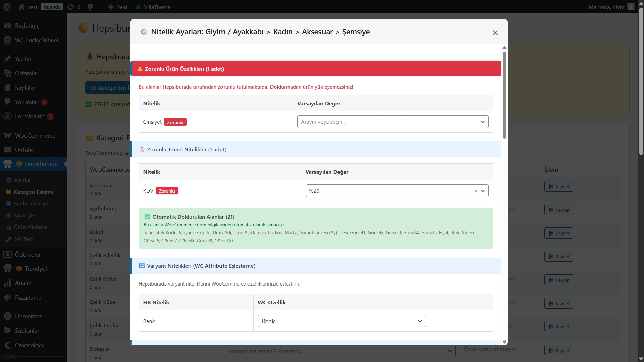Open the user avatar next to Merhaba
Screen dimensions: 644x362
click(x=631, y=7)
